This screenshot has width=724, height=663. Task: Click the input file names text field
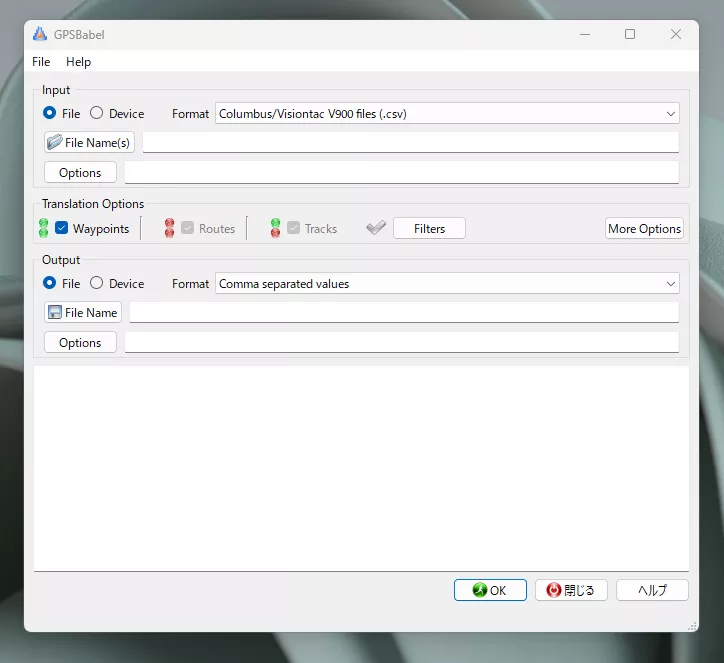click(x=410, y=142)
